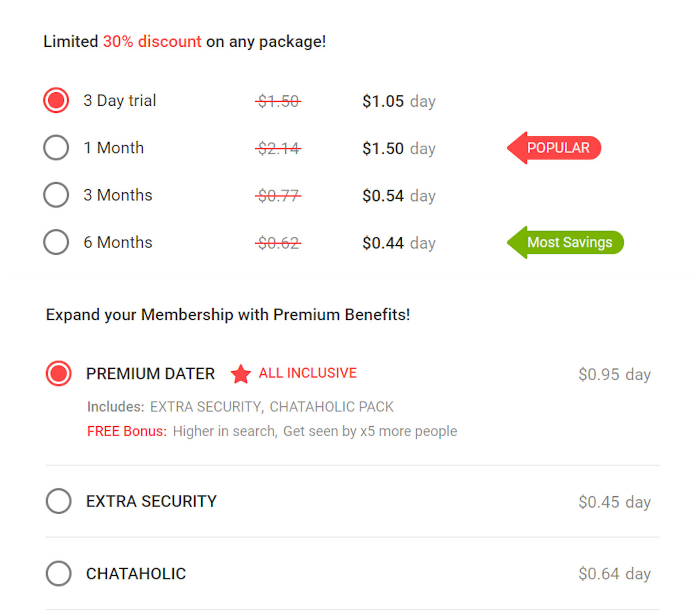Click the ALL INCLUSIVE label
Image resolution: width=700 pixels, height=611 pixels.
click(x=308, y=373)
